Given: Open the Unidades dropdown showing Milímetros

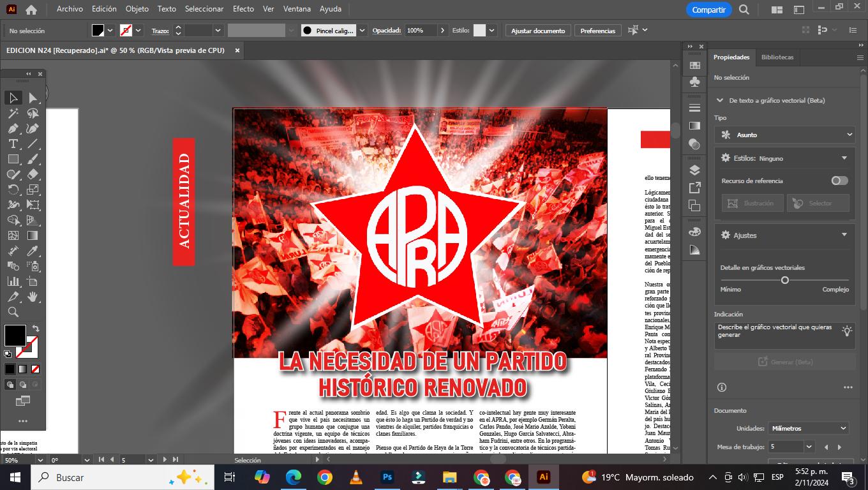Looking at the screenshot, I should pos(808,428).
